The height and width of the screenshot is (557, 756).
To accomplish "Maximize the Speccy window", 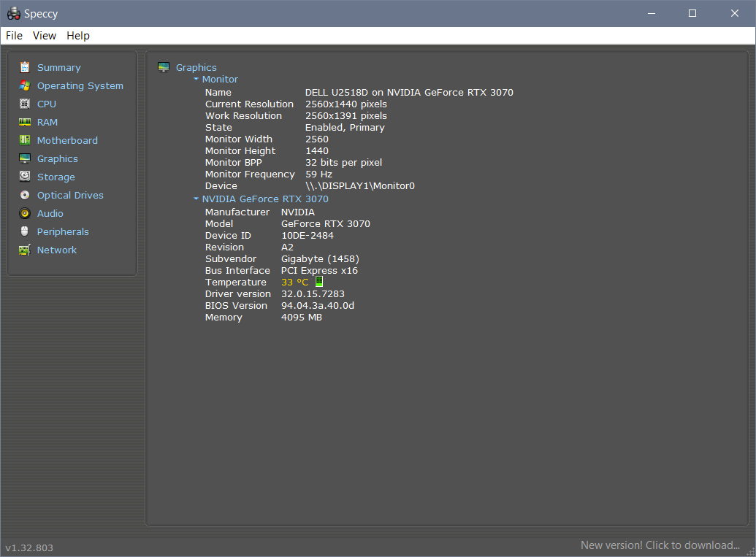I will 692,13.
